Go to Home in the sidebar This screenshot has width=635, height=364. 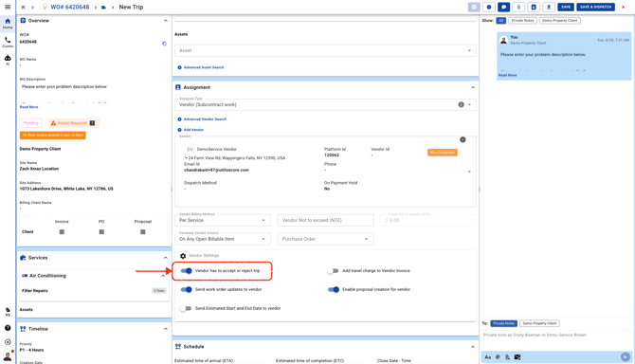(8, 24)
